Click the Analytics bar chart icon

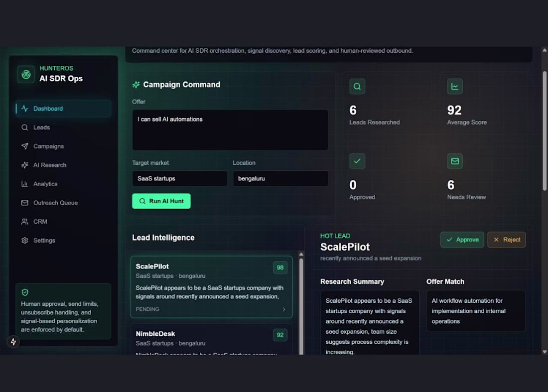[24, 184]
